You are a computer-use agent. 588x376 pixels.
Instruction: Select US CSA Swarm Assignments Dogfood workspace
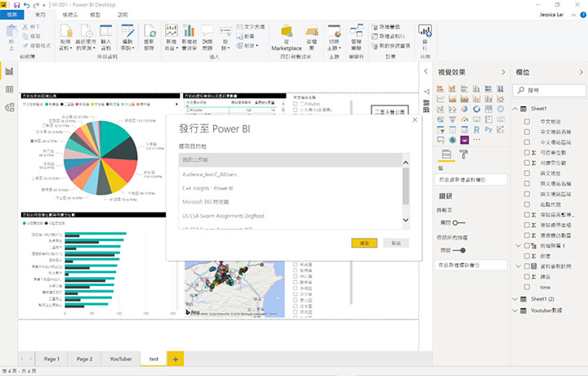(x=290, y=216)
